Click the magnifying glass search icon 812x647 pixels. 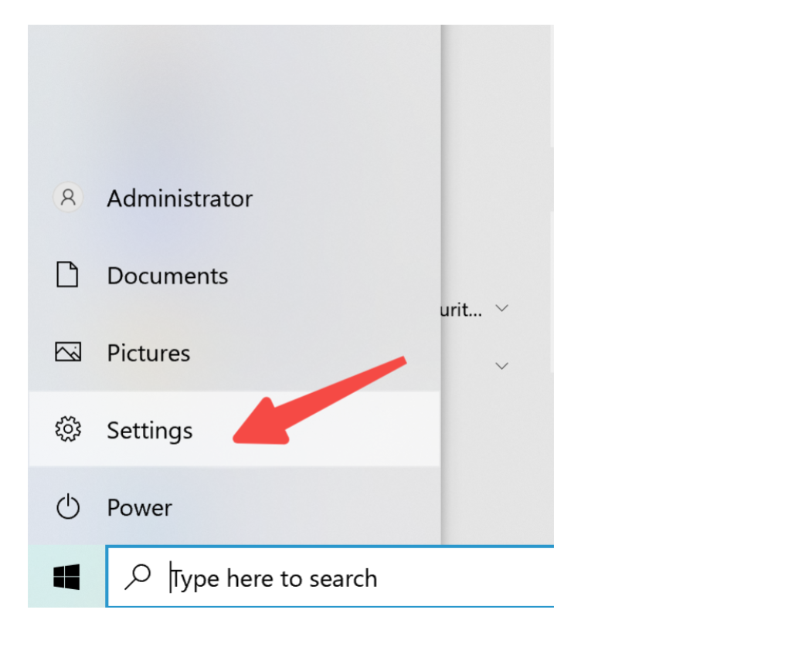pyautogui.click(x=138, y=577)
